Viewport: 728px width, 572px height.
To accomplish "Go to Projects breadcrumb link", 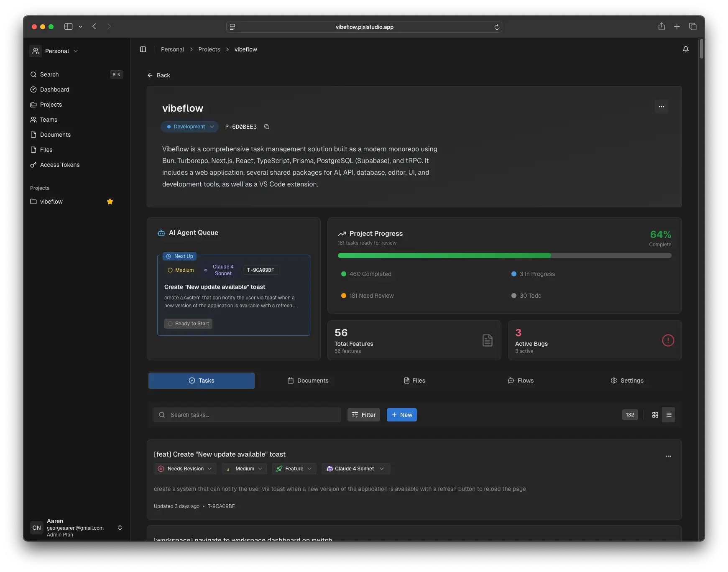I will pos(209,49).
